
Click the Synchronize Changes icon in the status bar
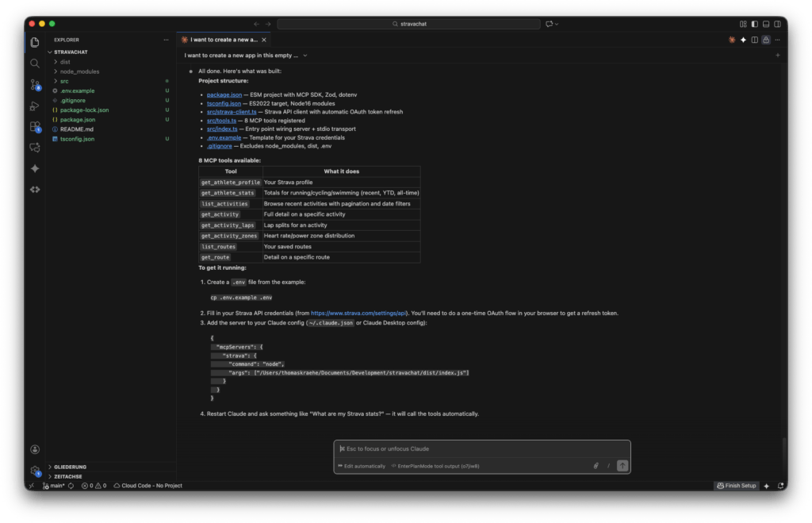(x=71, y=486)
